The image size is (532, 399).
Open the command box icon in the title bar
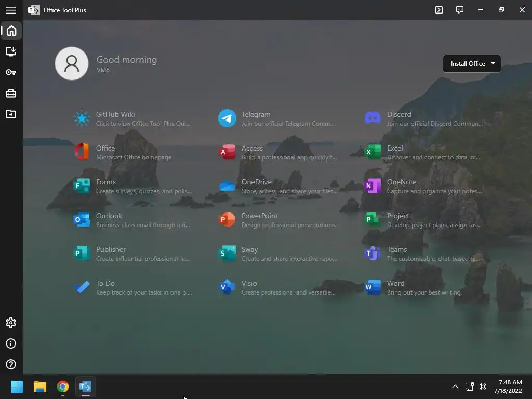pos(439,10)
